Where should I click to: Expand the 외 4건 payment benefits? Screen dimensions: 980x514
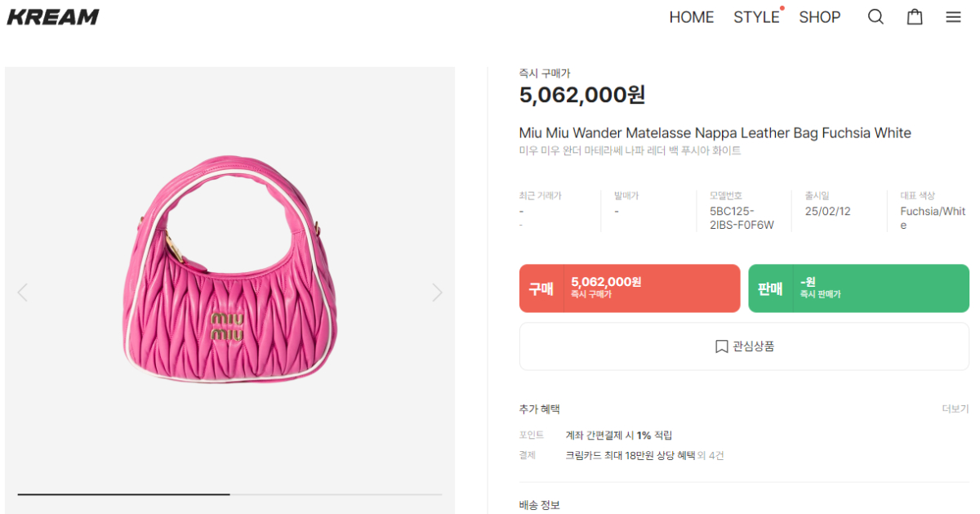pyautogui.click(x=710, y=455)
